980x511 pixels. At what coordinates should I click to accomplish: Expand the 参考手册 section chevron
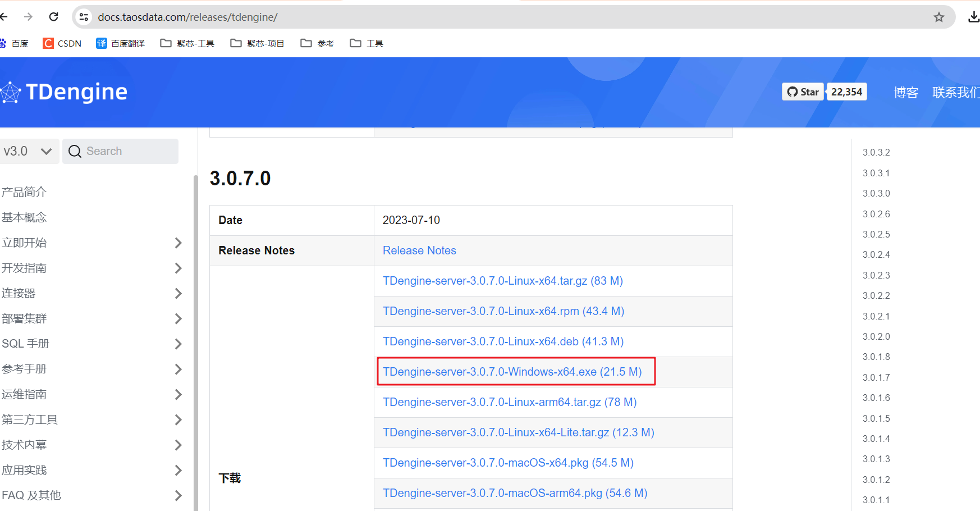[178, 369]
